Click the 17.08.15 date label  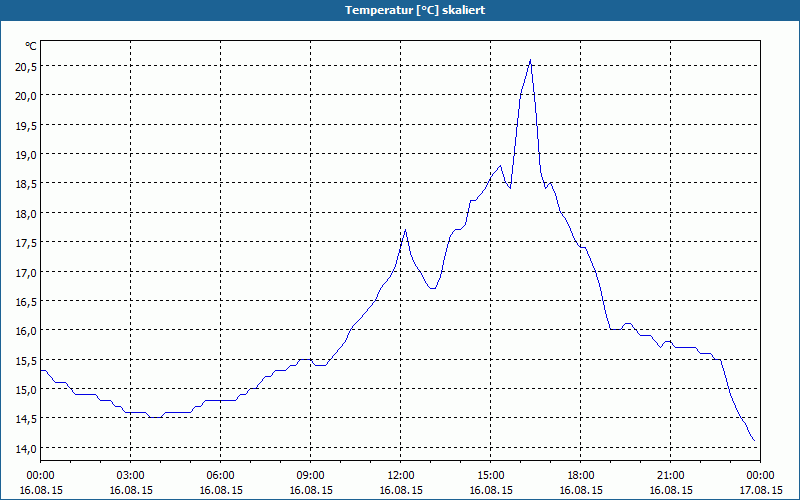(x=761, y=490)
